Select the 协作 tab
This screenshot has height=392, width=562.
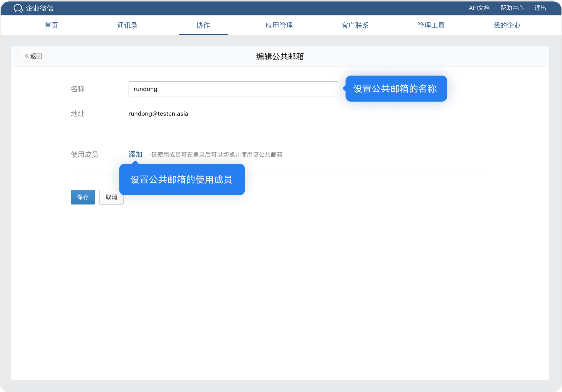203,25
